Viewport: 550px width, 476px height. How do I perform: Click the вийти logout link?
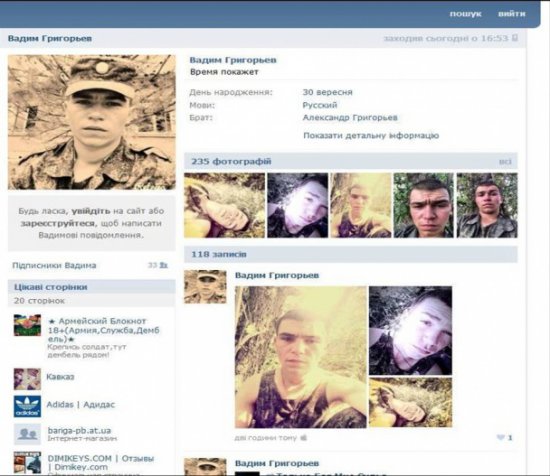tap(512, 14)
